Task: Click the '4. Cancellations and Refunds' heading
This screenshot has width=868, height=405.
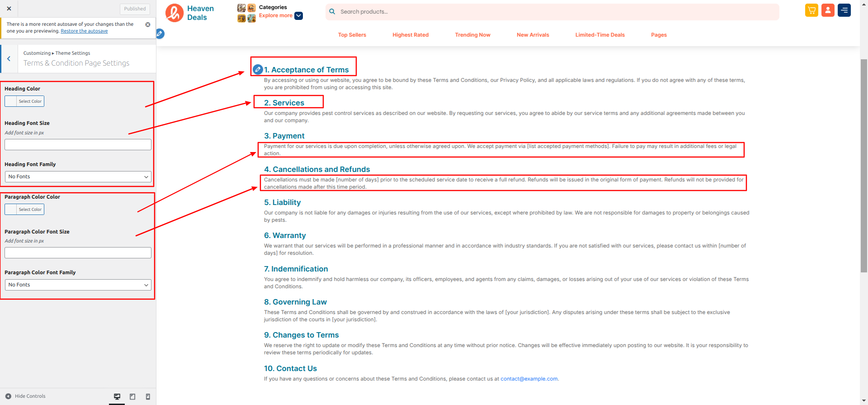Action: (x=317, y=170)
